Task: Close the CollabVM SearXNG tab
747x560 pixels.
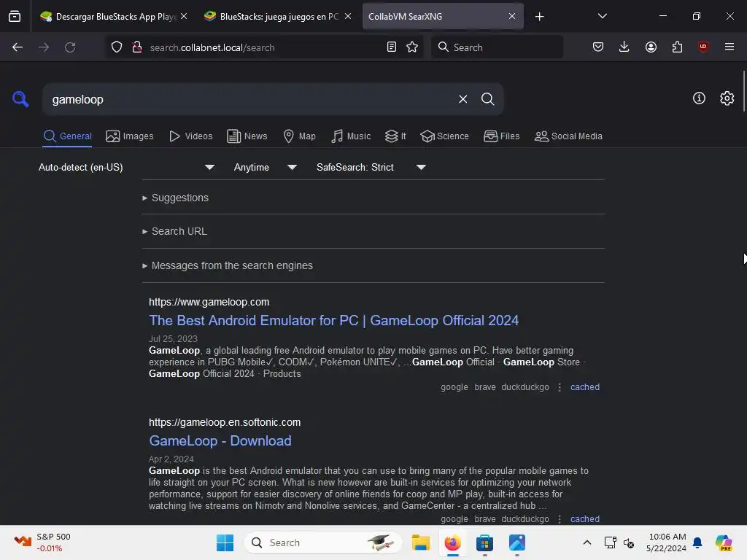Action: point(512,16)
